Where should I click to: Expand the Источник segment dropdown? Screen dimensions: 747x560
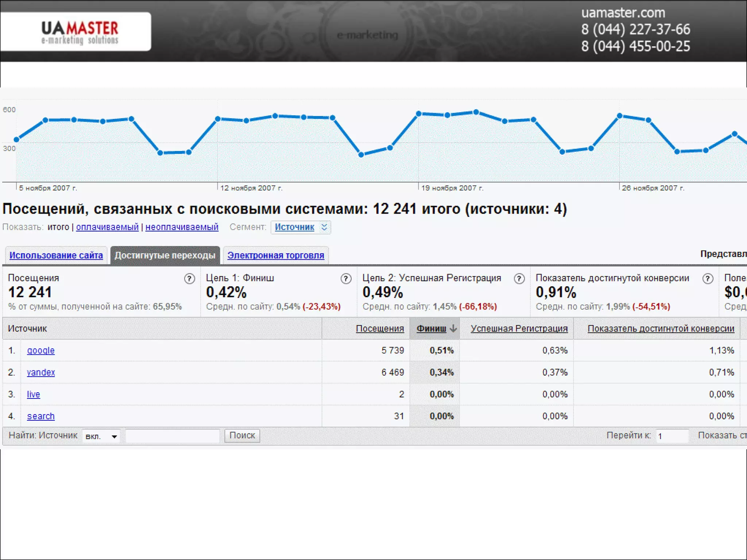[324, 227]
